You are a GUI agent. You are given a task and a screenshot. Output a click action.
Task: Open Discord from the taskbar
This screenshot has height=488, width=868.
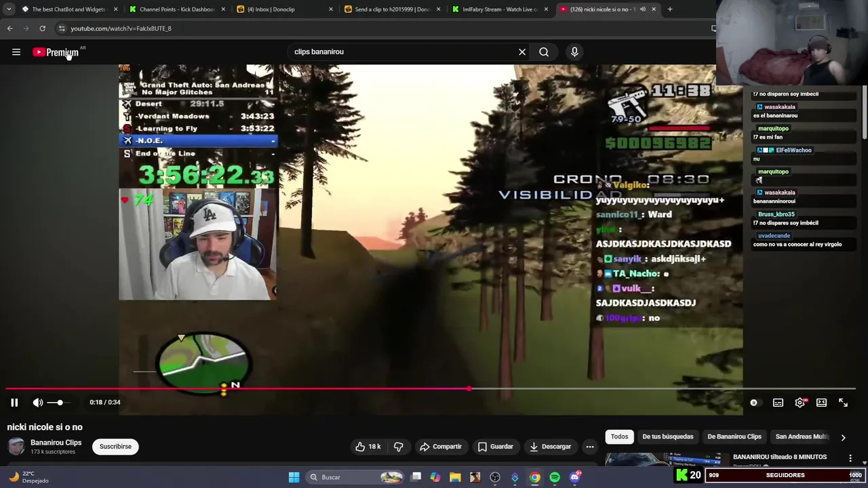click(575, 477)
